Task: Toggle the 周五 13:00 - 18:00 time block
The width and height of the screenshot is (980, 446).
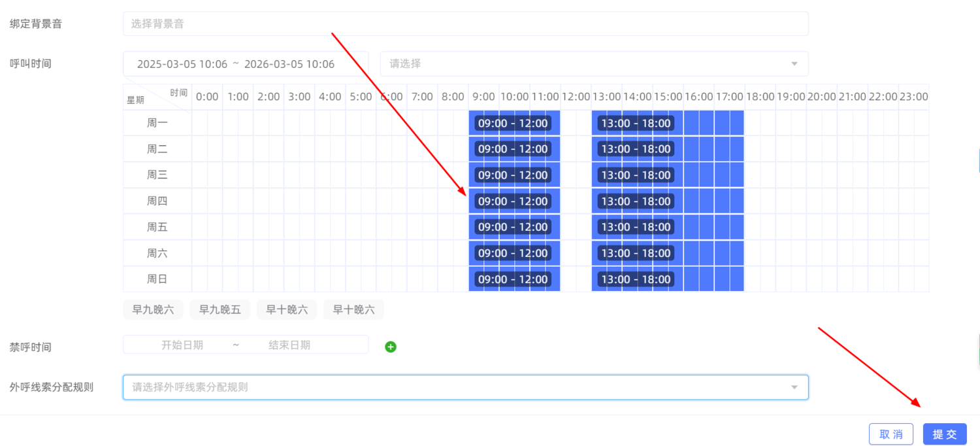Action: point(636,227)
